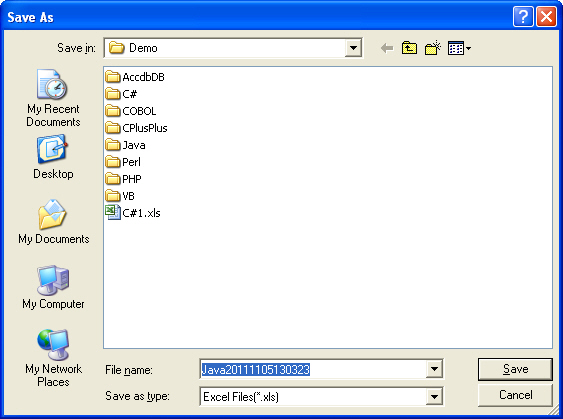The width and height of the screenshot is (563, 419).
Task: Open My Computer in places bar
Action: (x=53, y=287)
